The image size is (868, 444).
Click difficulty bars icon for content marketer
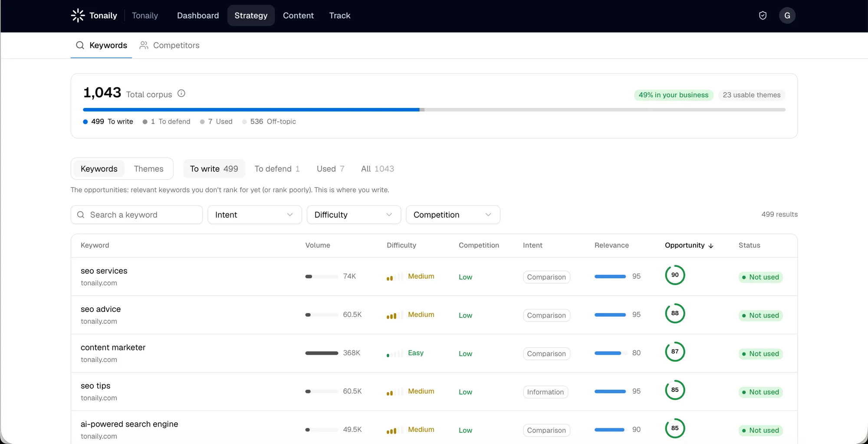[395, 353]
